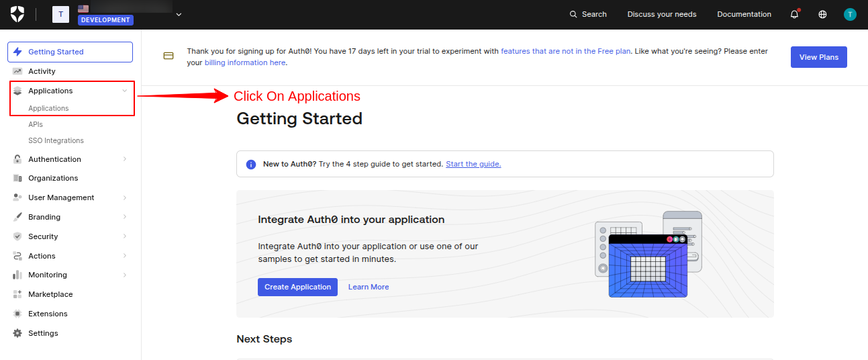
Task: Open the tenant avatar T square
Action: [x=60, y=14]
